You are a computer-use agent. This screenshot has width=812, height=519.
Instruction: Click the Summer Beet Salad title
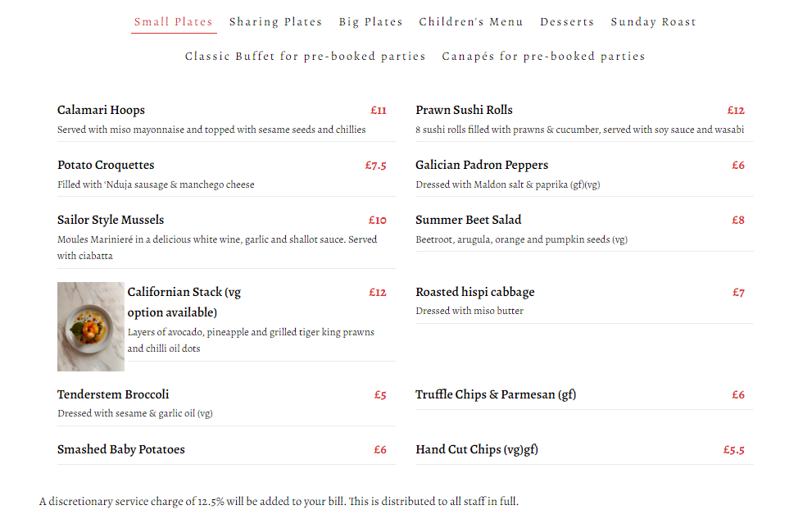[469, 220]
